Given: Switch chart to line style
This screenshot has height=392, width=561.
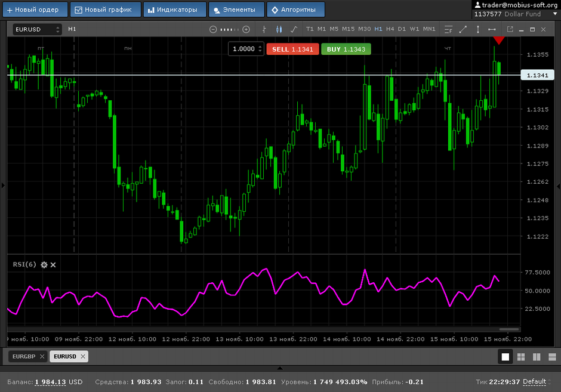Looking at the screenshot, I should click(x=294, y=29).
